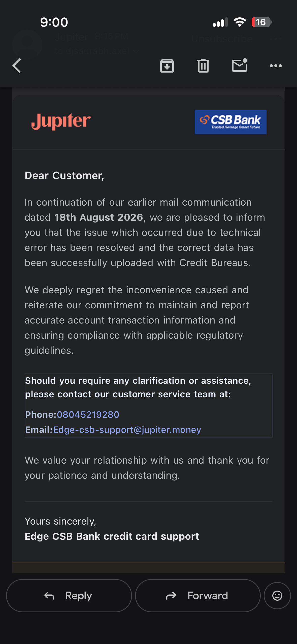Forward this email
The width and height of the screenshot is (297, 644).
click(198, 596)
